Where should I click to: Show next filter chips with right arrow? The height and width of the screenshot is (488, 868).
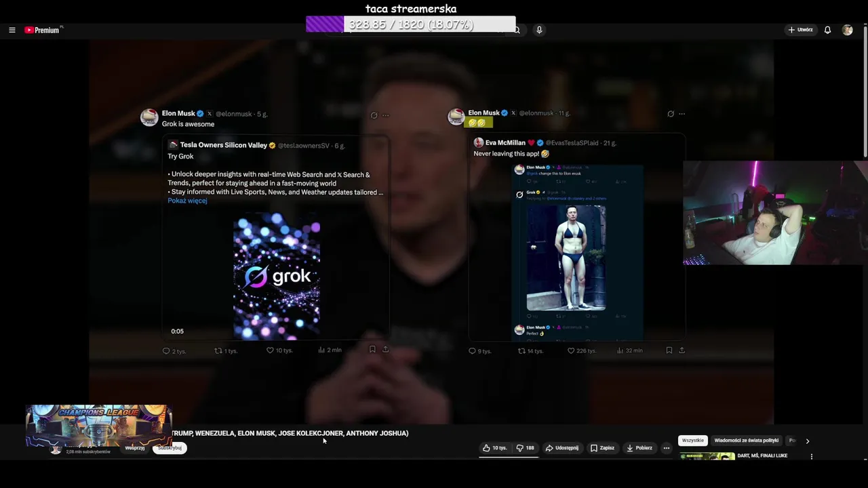(x=807, y=441)
